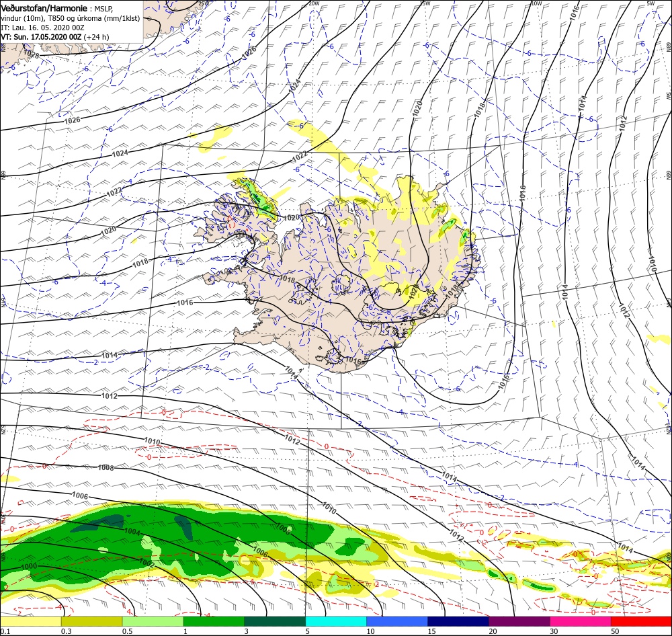Viewport: 672px width, 636px height.
Task: Click the 30 value on legend scale
Action: pos(554,631)
